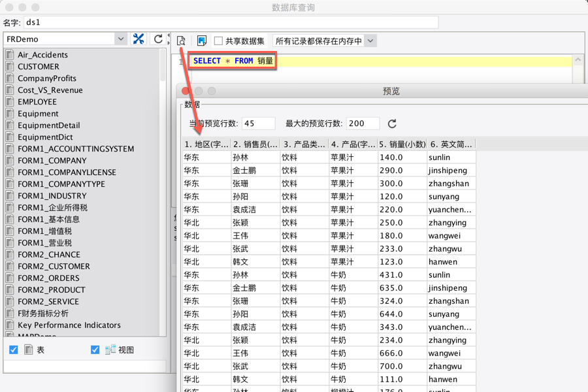Click the cell with value 666.0
The width and height of the screenshot is (588, 392).
point(402,353)
